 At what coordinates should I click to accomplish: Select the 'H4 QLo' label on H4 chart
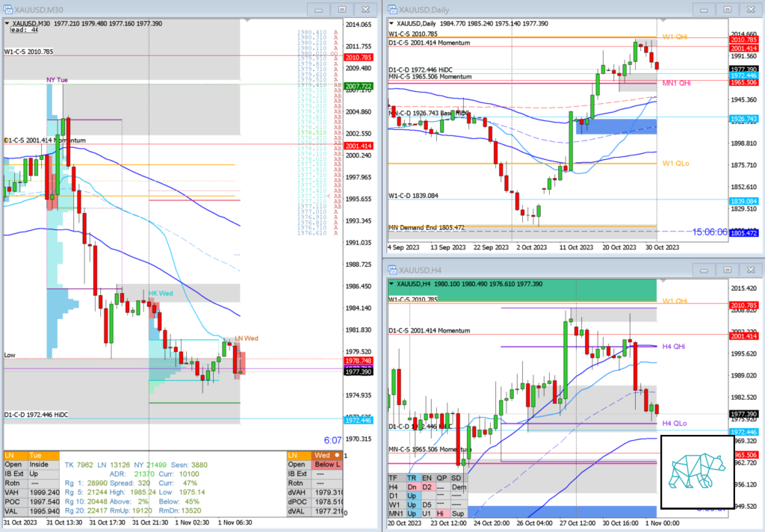[x=675, y=424]
